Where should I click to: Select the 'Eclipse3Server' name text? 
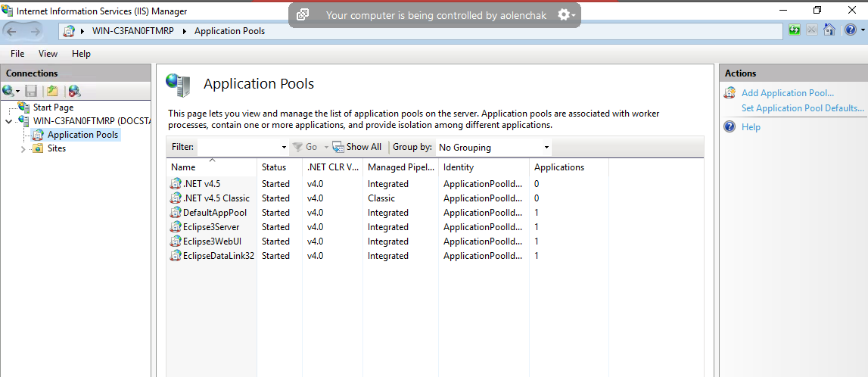pyautogui.click(x=211, y=226)
